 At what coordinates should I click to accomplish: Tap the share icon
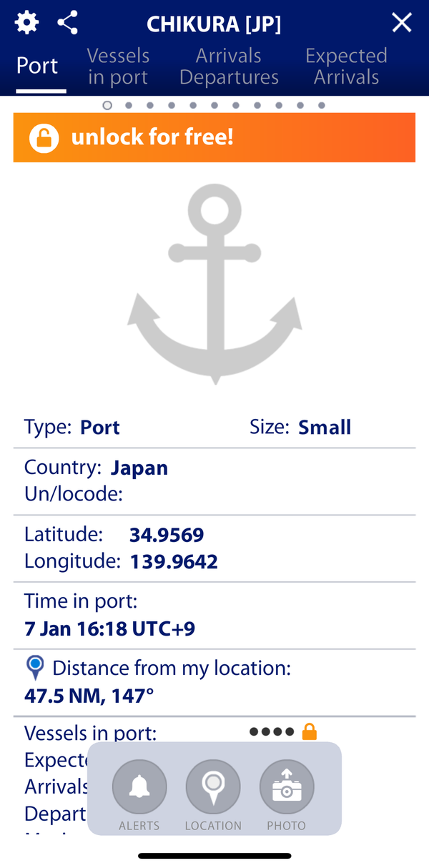(67, 23)
